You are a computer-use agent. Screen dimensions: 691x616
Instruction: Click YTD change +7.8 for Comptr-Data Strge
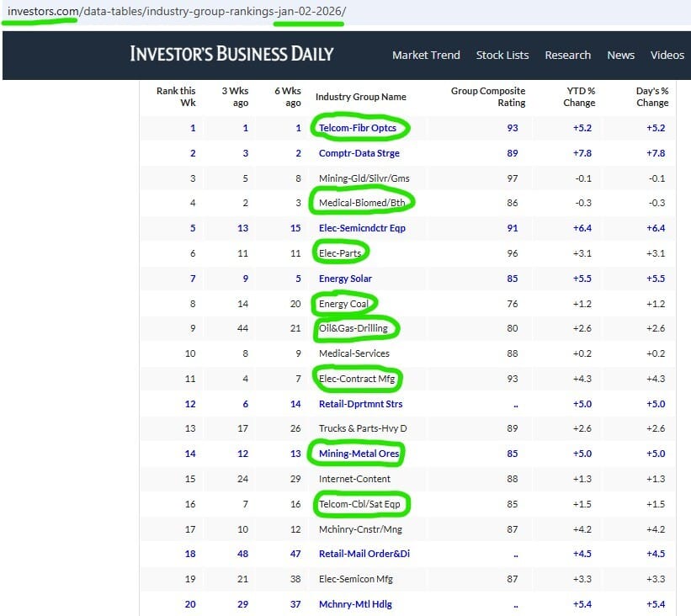[582, 153]
